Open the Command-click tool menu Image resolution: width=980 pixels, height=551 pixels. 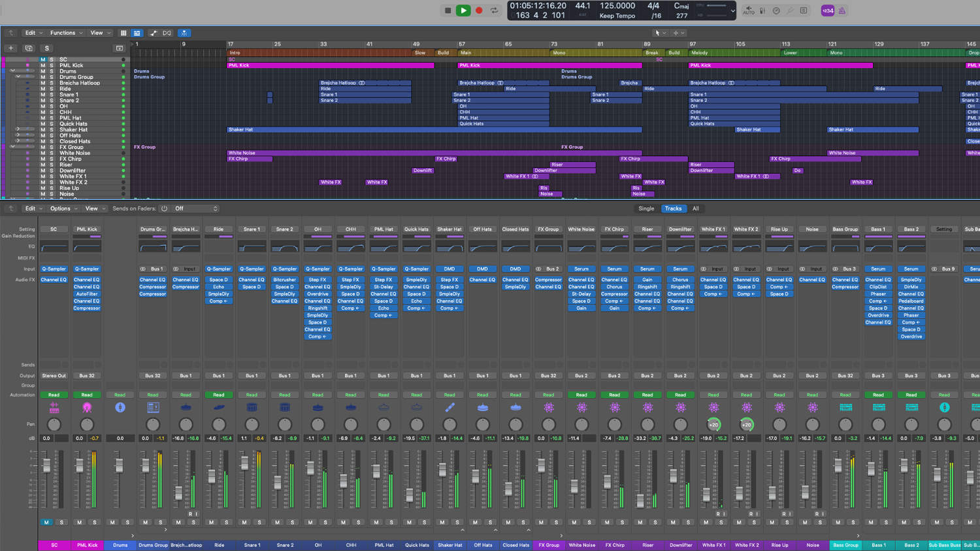point(679,33)
